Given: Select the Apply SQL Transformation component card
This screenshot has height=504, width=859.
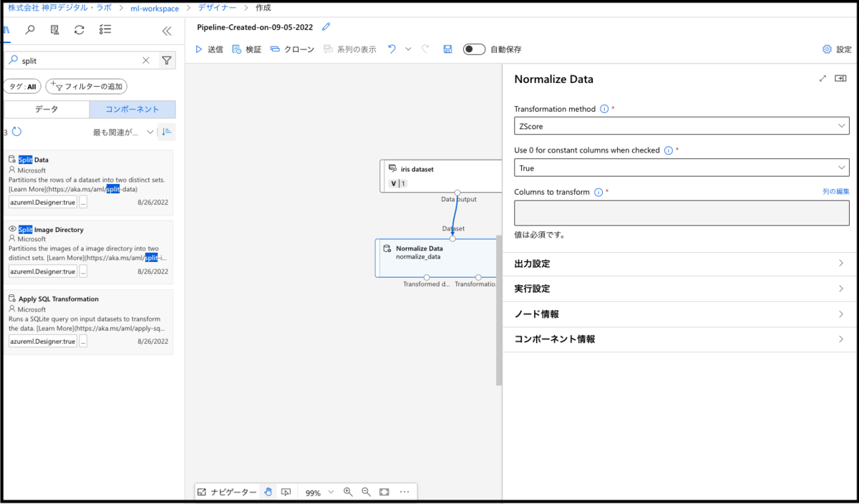Looking at the screenshot, I should pos(89,321).
